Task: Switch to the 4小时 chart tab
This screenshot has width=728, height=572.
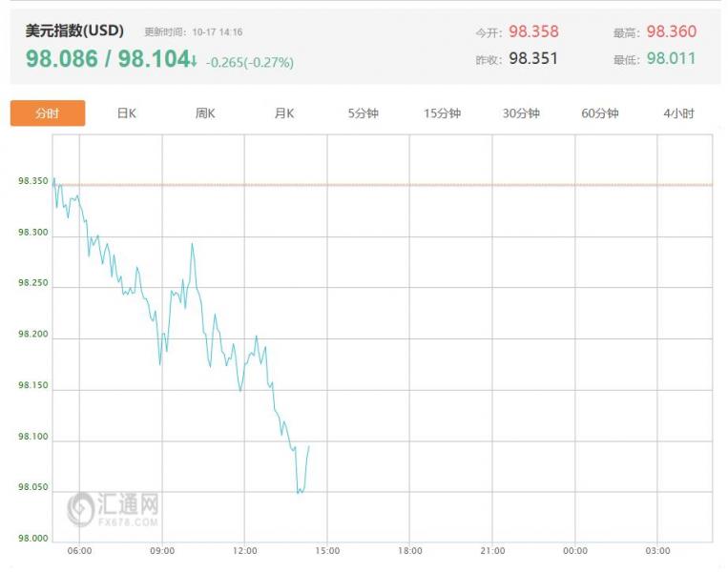Action: point(678,113)
